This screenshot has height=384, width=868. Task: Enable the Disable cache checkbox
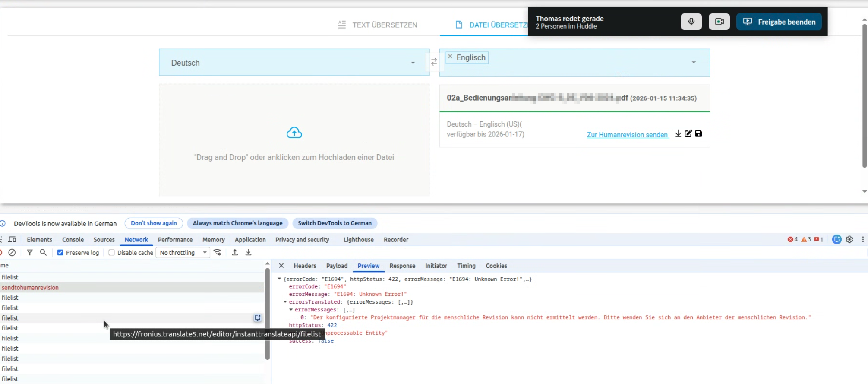(x=112, y=253)
